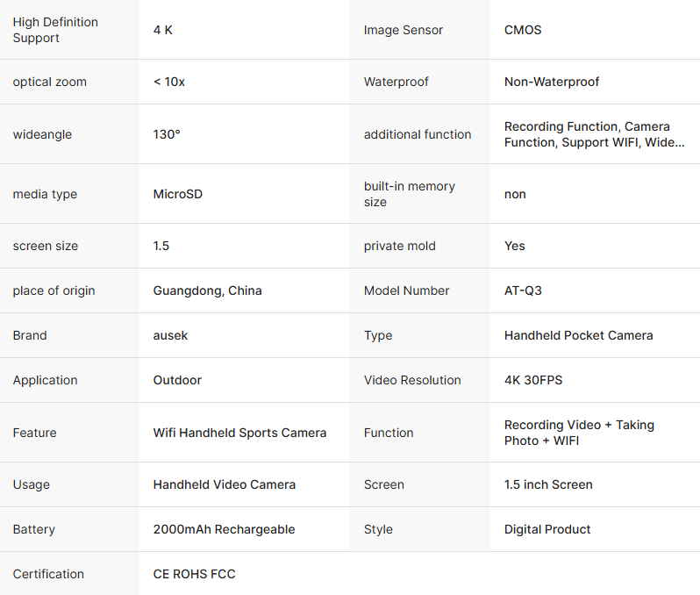The image size is (700, 595).
Task: Click the 'built-in memory size' label
Action: pos(410,194)
